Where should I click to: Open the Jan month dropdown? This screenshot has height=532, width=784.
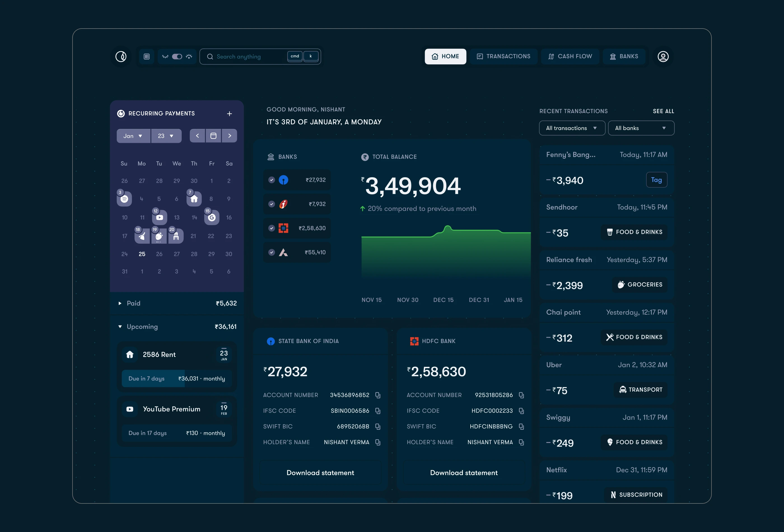pyautogui.click(x=133, y=136)
